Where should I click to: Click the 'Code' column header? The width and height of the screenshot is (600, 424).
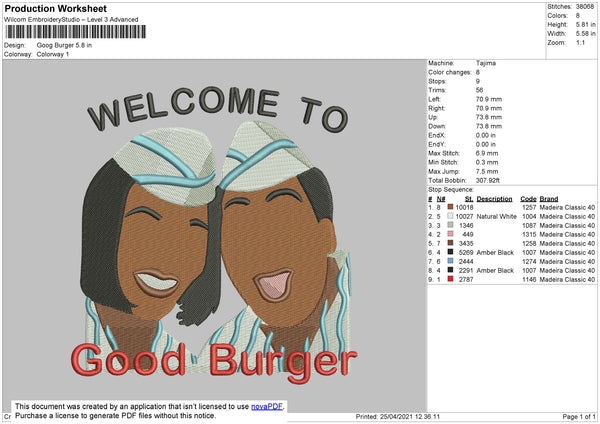[528, 199]
